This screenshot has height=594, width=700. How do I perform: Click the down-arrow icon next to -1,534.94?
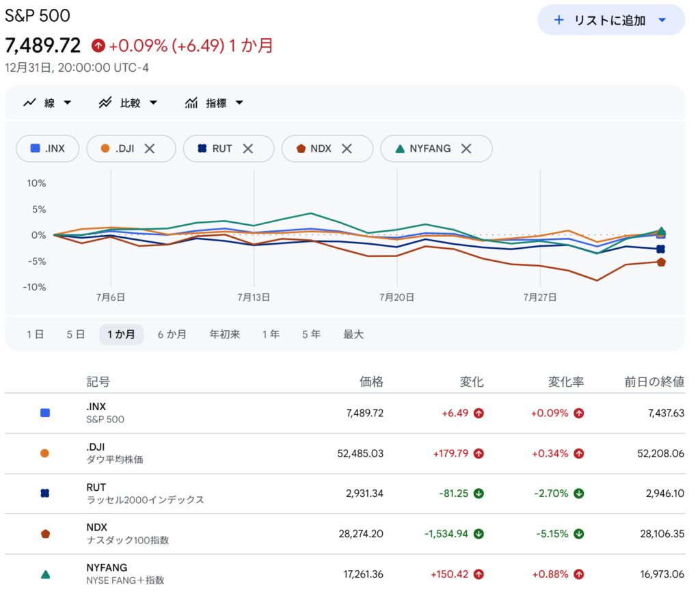click(479, 534)
